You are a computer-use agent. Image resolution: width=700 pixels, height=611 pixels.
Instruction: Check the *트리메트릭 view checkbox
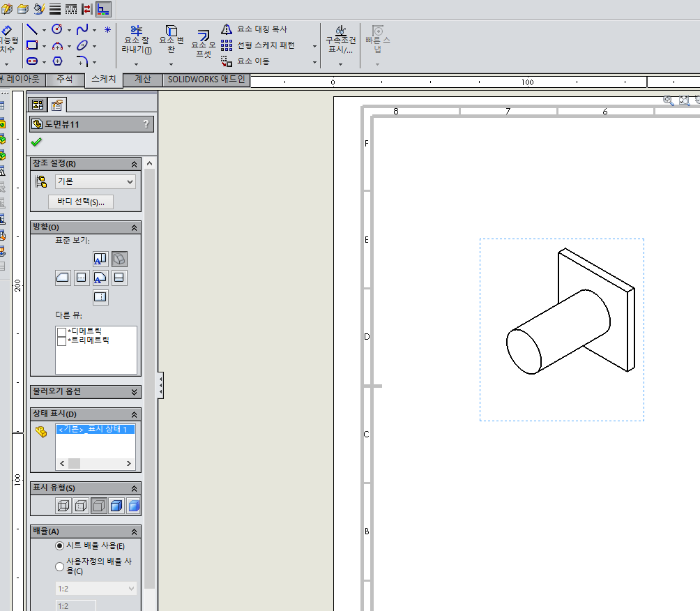[61, 341]
